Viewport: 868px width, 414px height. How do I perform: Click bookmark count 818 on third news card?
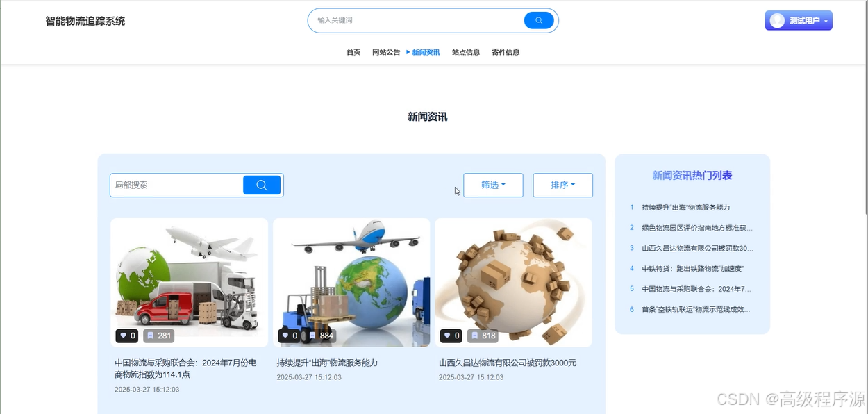484,336
